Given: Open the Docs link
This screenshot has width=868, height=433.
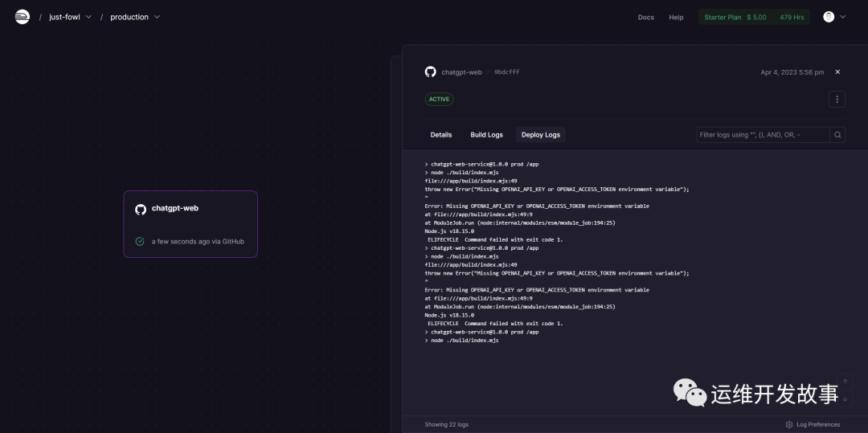Looking at the screenshot, I should tap(645, 17).
